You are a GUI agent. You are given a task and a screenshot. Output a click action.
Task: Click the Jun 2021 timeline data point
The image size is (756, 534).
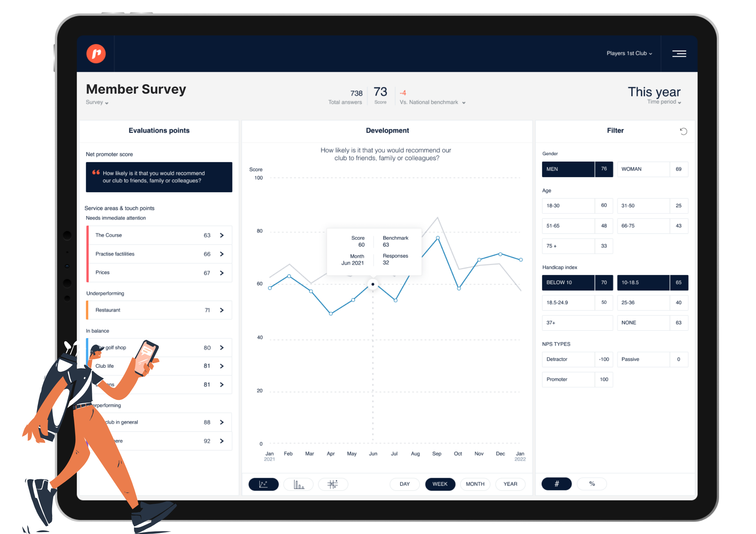pyautogui.click(x=372, y=283)
